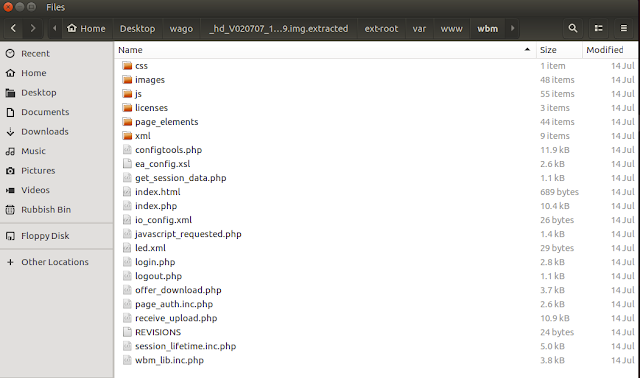Screen dimensions: 640x378
Task: Select wbm_lib.inc.php file name
Action: click(169, 360)
